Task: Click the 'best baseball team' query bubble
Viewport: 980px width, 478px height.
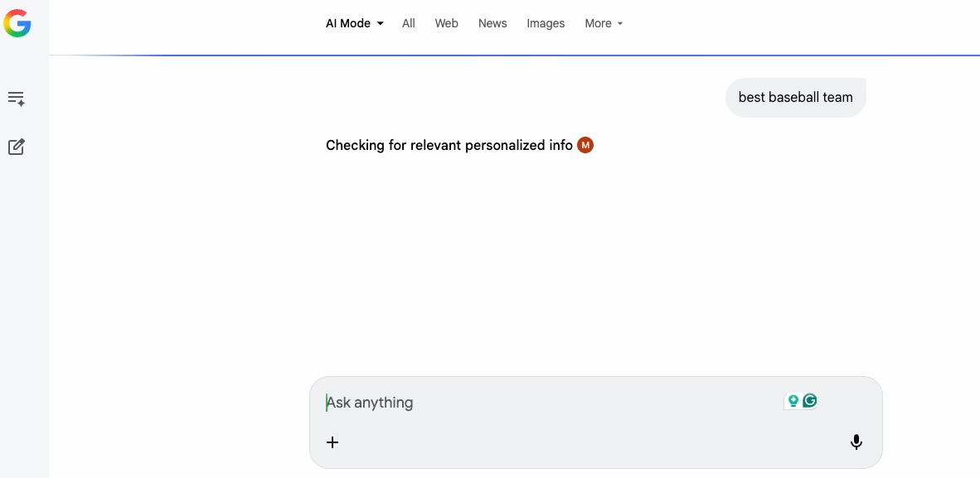Action: tap(795, 98)
